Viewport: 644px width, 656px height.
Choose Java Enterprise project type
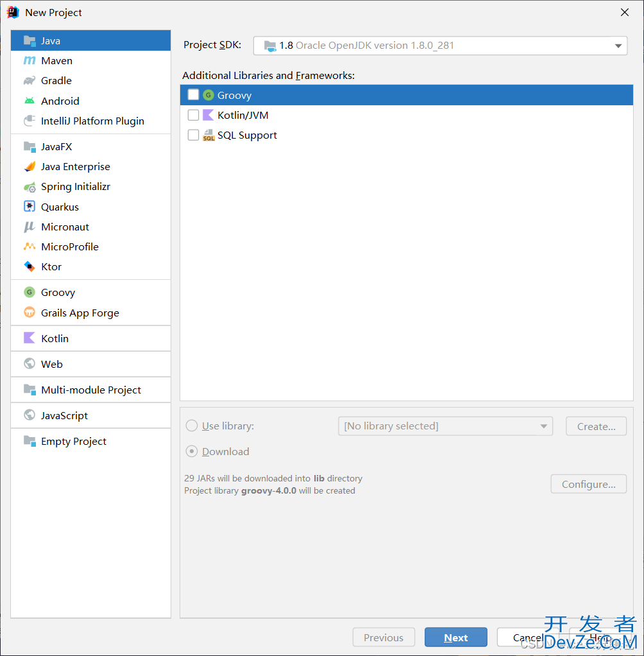[x=90, y=166]
